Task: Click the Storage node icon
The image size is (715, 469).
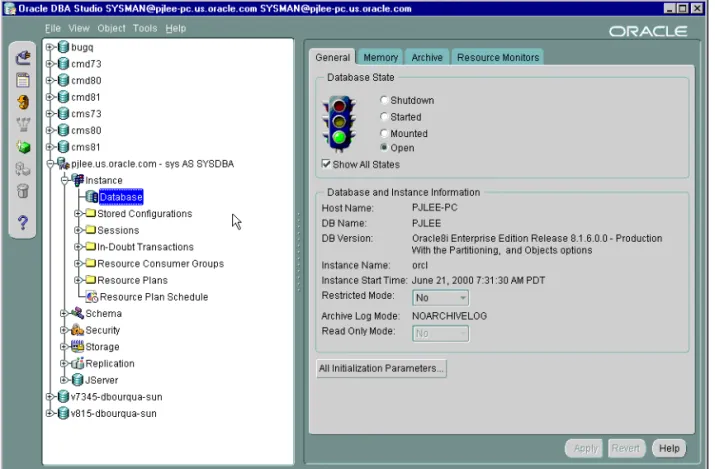Action: (78, 346)
